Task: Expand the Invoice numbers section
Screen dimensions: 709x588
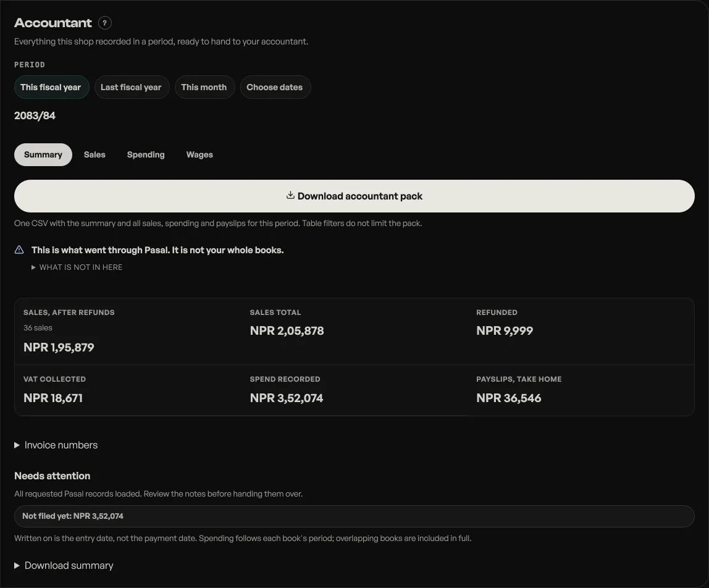Action: coord(56,445)
